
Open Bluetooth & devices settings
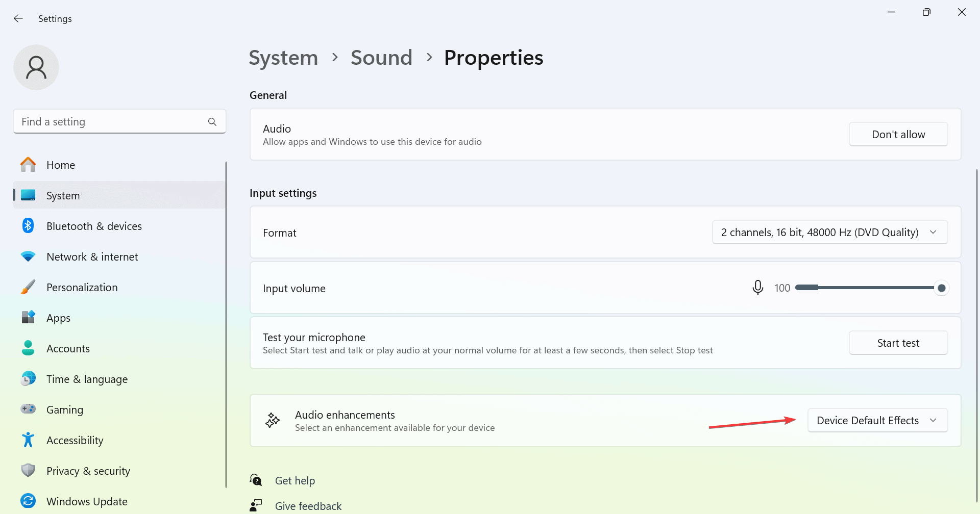(94, 226)
